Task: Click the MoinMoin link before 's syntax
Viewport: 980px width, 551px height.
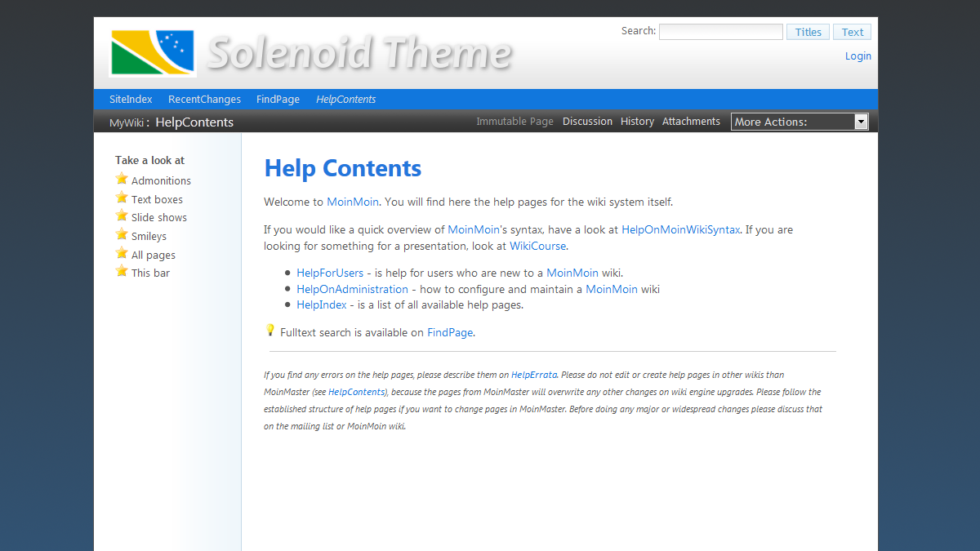Action: pos(474,229)
